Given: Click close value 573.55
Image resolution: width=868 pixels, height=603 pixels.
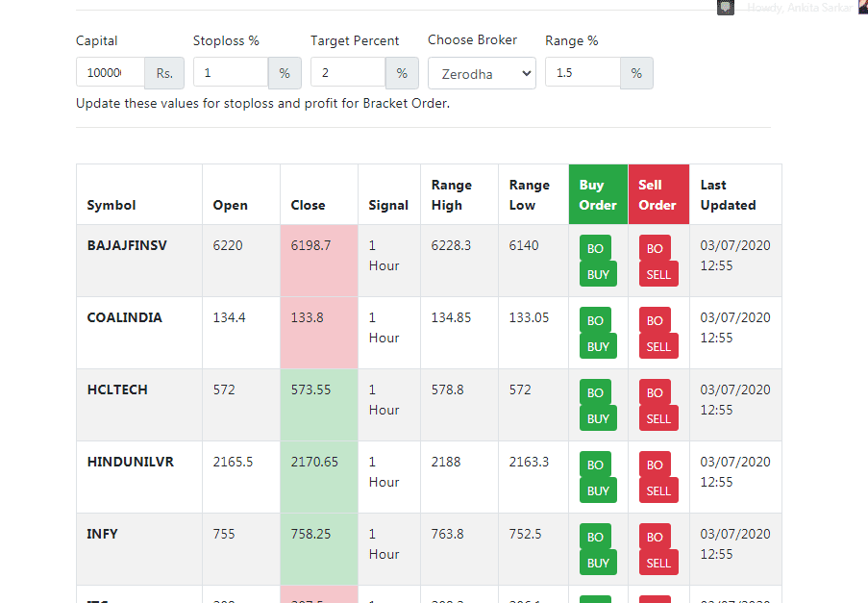Looking at the screenshot, I should (310, 389).
